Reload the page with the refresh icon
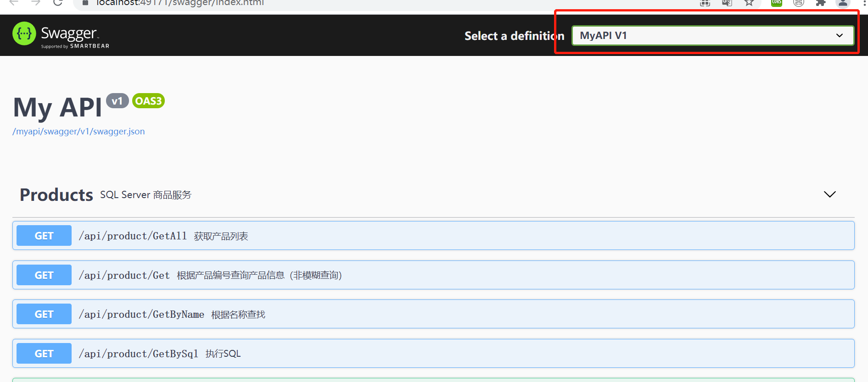Screen dimensions: 868x382 (58, 3)
